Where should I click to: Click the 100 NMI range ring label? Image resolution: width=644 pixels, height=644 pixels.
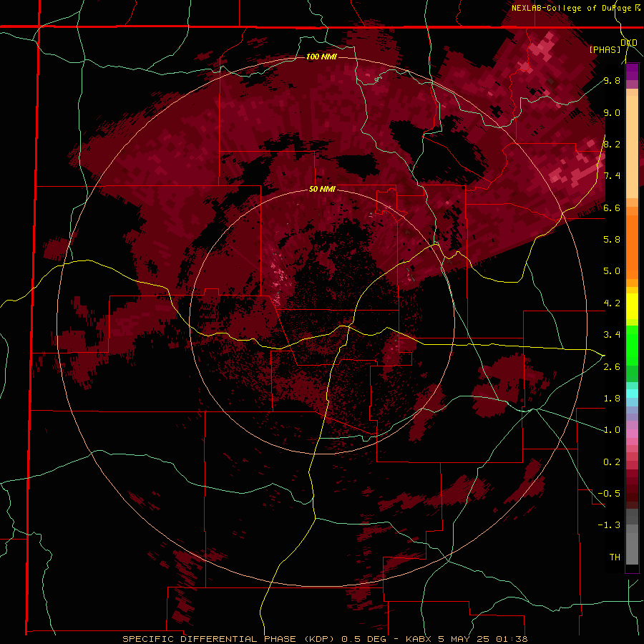pos(321,57)
